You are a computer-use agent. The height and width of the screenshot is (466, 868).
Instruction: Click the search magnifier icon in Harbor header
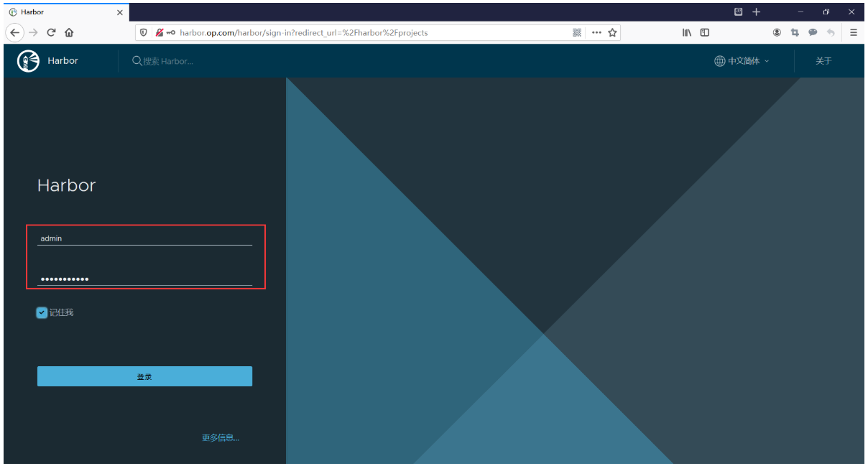137,61
